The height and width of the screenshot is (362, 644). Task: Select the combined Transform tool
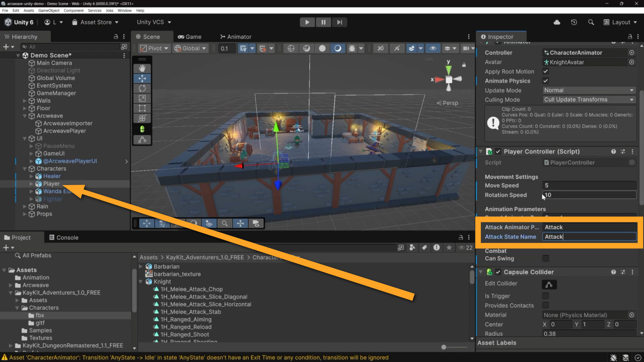coord(142,118)
